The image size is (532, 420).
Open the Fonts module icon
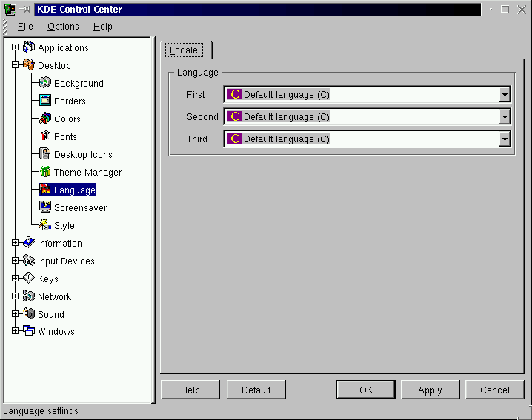(x=44, y=136)
